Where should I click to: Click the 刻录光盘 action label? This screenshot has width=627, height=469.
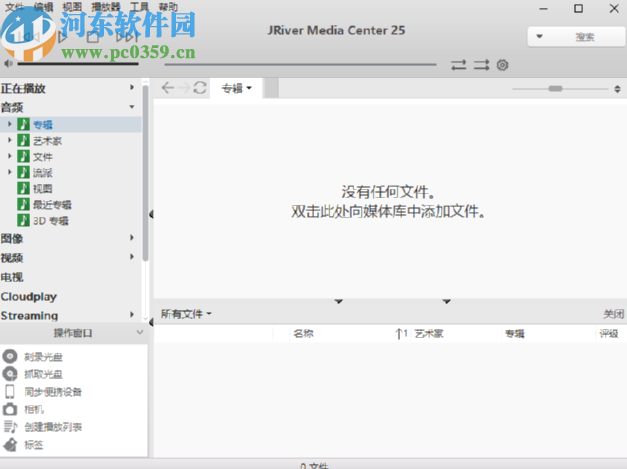click(x=43, y=357)
